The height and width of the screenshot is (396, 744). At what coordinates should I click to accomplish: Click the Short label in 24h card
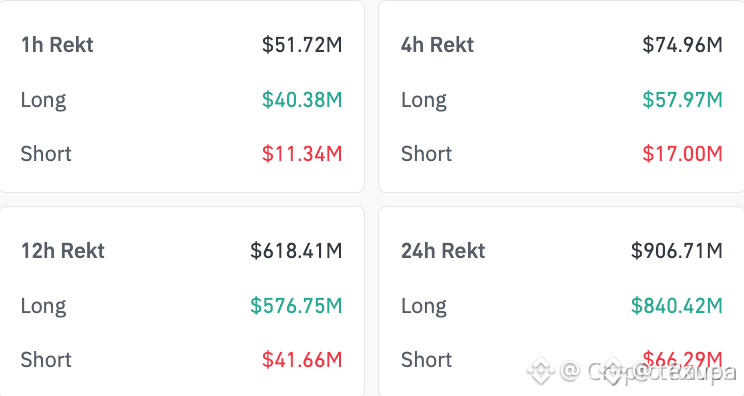click(426, 359)
